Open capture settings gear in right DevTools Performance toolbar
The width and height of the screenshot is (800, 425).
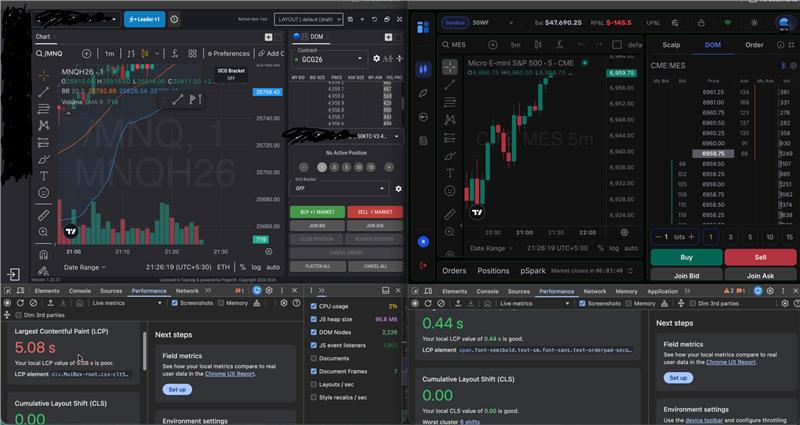785,304
